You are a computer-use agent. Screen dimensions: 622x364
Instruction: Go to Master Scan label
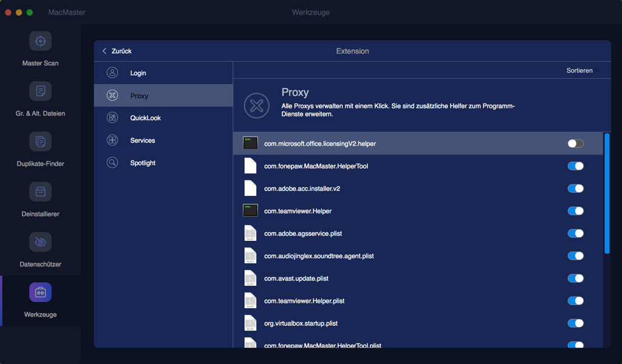40,63
